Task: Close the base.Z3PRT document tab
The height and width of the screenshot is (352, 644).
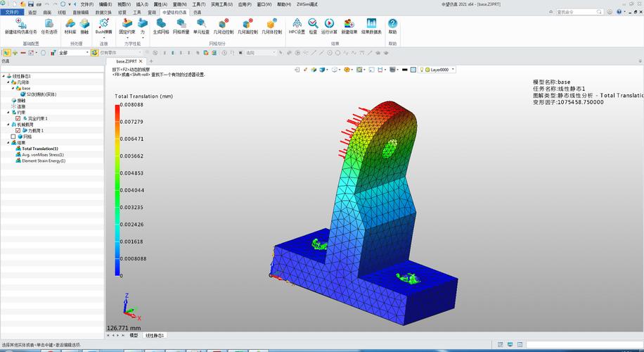Action: (141, 61)
